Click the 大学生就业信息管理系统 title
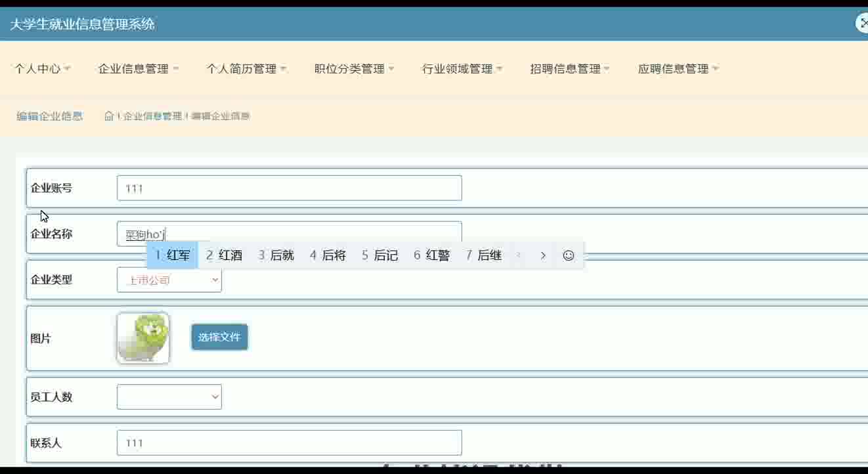Image resolution: width=868 pixels, height=474 pixels. click(x=82, y=24)
